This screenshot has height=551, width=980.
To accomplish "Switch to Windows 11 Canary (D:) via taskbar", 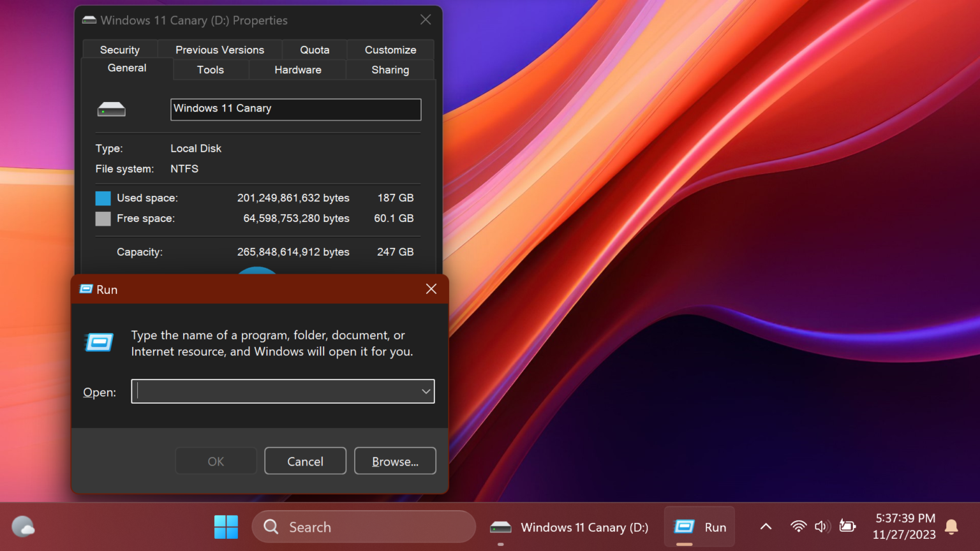I will [570, 527].
